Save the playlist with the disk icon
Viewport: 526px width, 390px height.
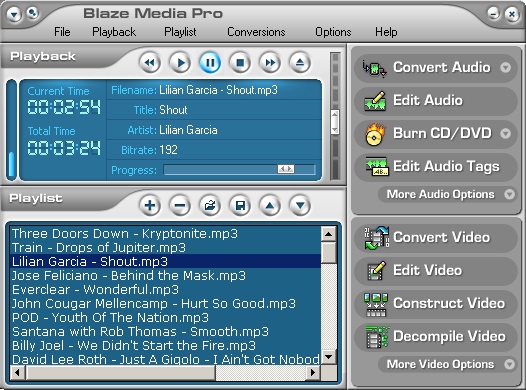click(240, 205)
